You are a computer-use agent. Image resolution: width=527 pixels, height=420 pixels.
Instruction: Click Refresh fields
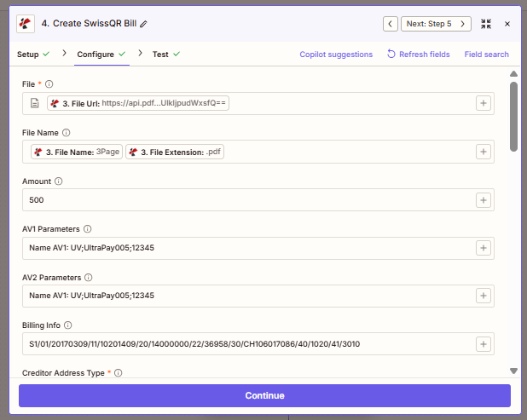point(418,55)
